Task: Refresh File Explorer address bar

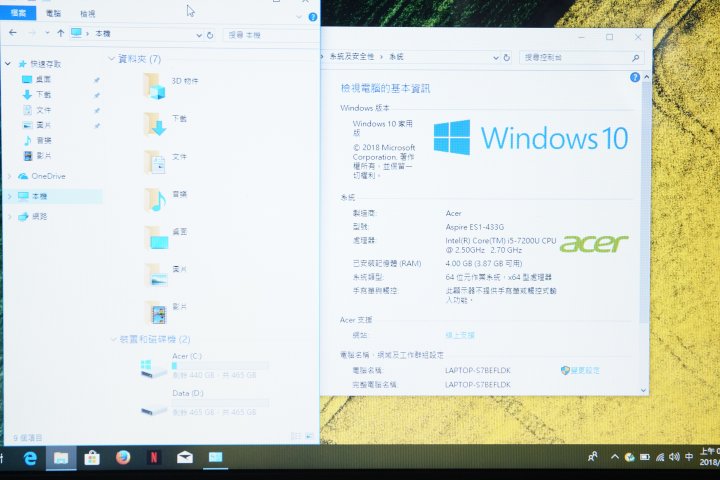Action: pos(210,35)
